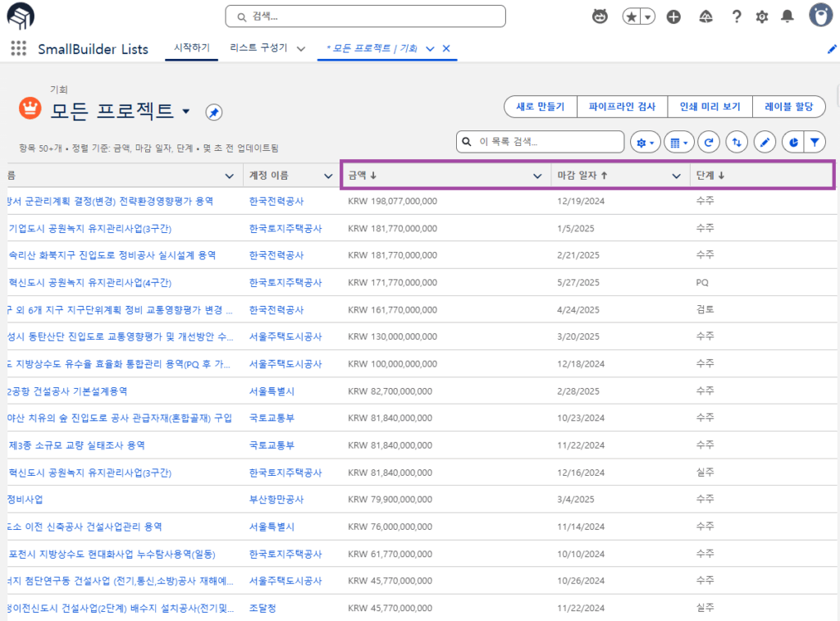Image resolution: width=840 pixels, height=621 pixels.
Task: Click the KRW 79,900,000,000 amount cell
Action: 390,500
